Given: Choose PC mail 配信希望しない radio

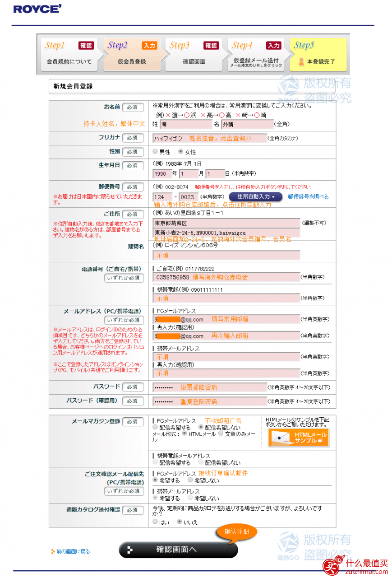Looking at the screenshot, I should click(x=201, y=427).
